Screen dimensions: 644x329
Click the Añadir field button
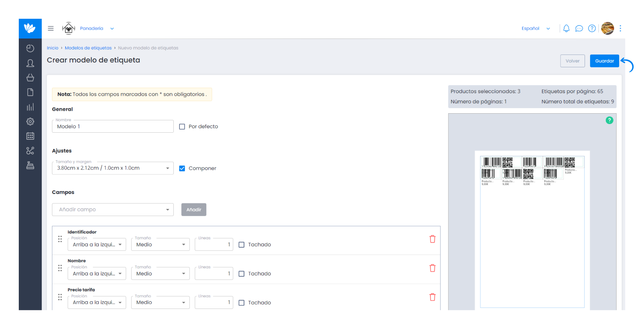pyautogui.click(x=194, y=210)
